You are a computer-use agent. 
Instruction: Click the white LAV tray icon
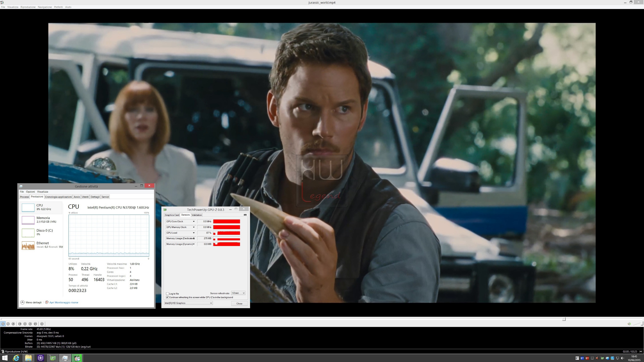[x=577, y=358]
